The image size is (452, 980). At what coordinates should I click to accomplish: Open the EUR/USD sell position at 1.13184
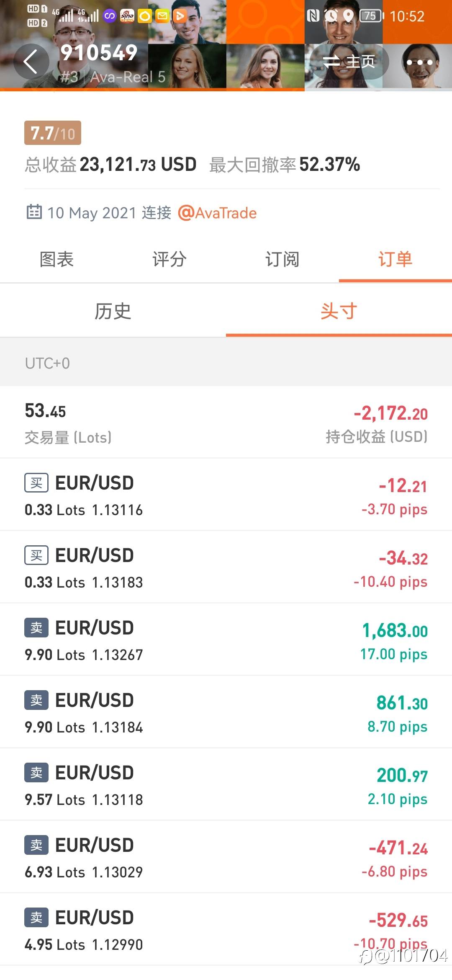pyautogui.click(x=226, y=712)
